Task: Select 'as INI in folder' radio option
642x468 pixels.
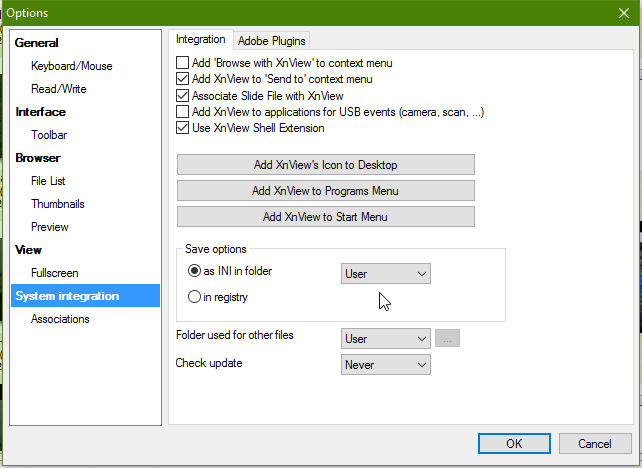Action: coord(194,271)
